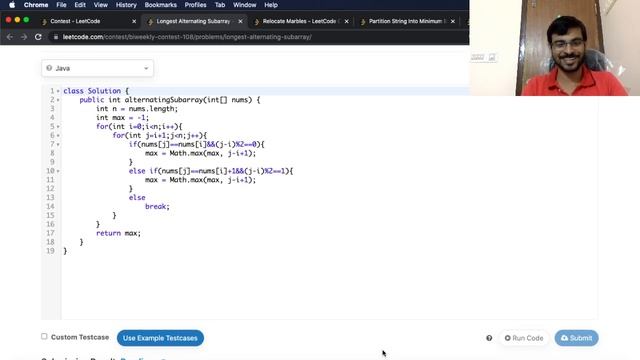Click the 'int n = nums.length;' line
This screenshot has width=640, height=360.
point(137,109)
